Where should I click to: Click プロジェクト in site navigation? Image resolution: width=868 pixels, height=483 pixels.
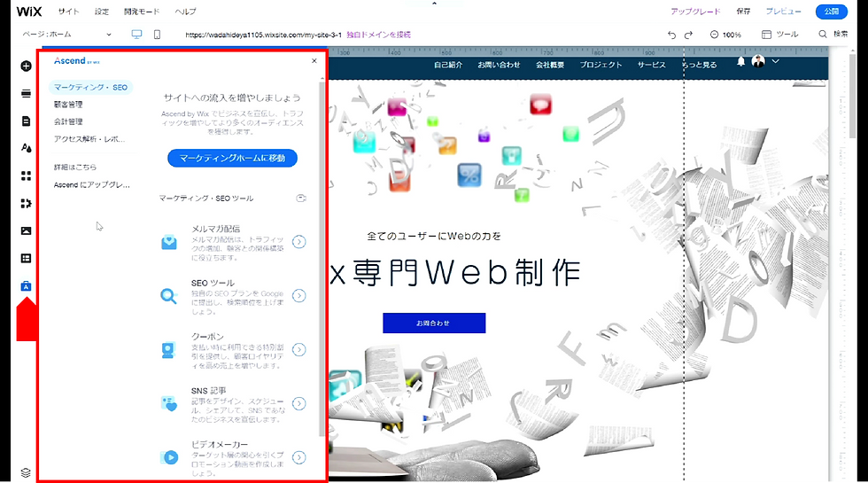601,65
